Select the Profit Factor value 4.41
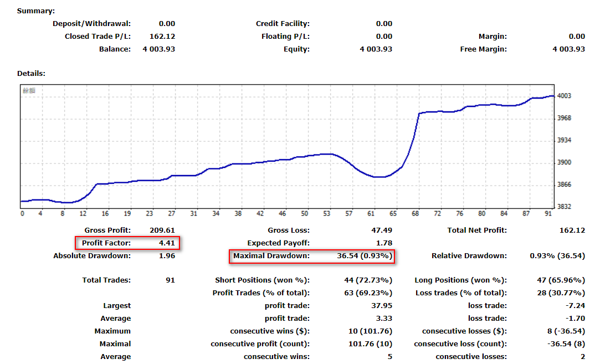The width and height of the screenshot is (600, 364). click(x=167, y=243)
